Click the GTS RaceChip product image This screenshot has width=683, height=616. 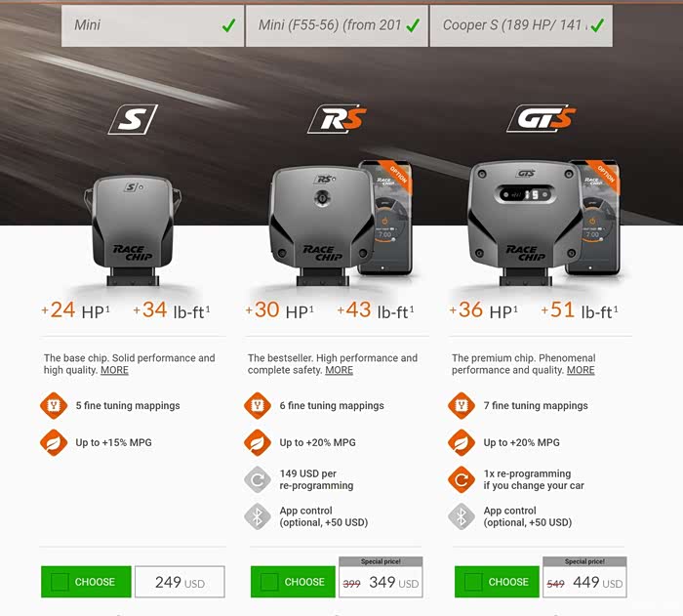(525, 223)
